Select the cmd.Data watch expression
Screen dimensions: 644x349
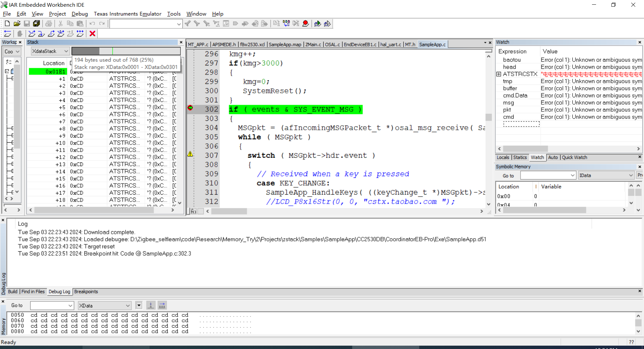point(515,95)
